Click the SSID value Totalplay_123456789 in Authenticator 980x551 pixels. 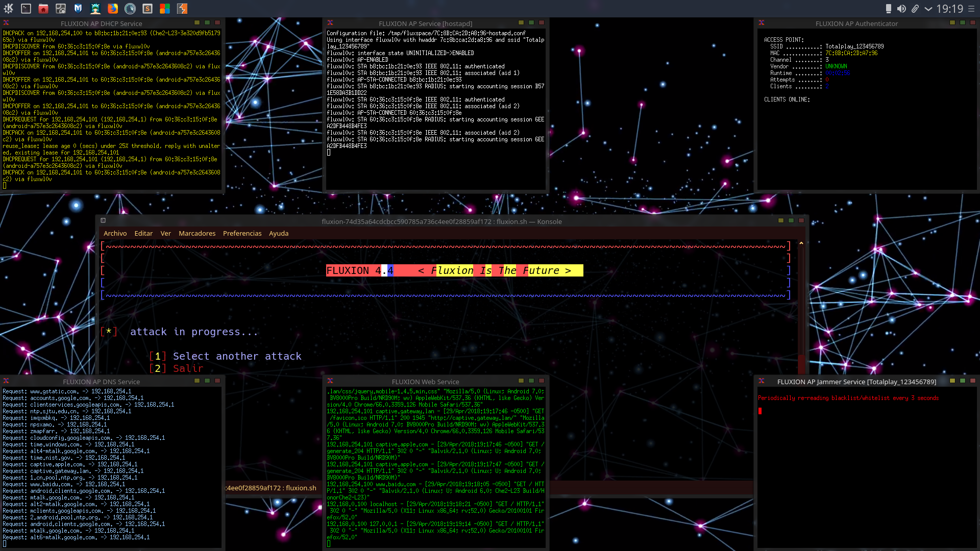click(x=854, y=46)
